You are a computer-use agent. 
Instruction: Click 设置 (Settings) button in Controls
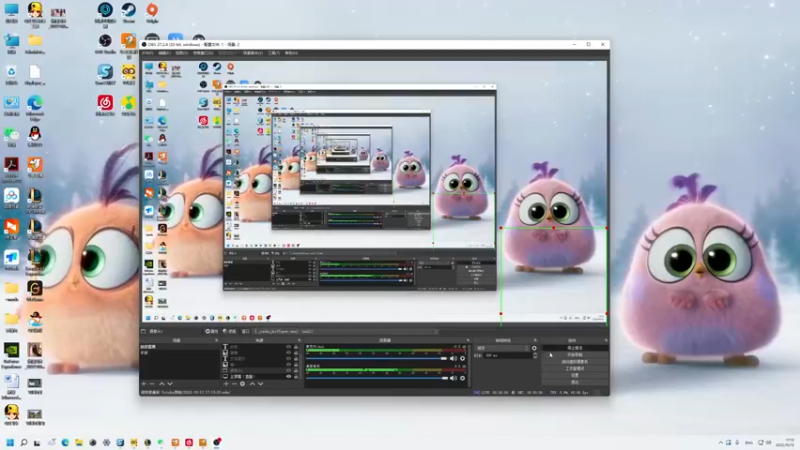[575, 375]
